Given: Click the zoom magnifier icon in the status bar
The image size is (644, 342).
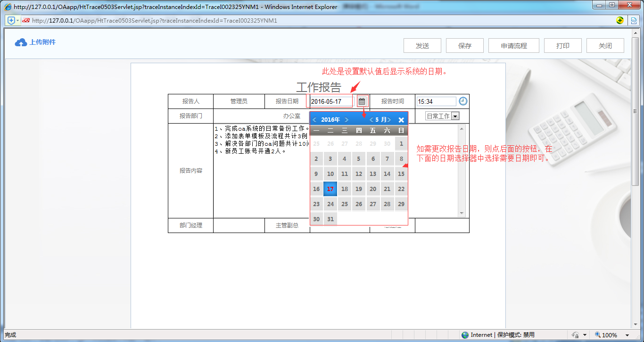Looking at the screenshot, I should (597, 334).
